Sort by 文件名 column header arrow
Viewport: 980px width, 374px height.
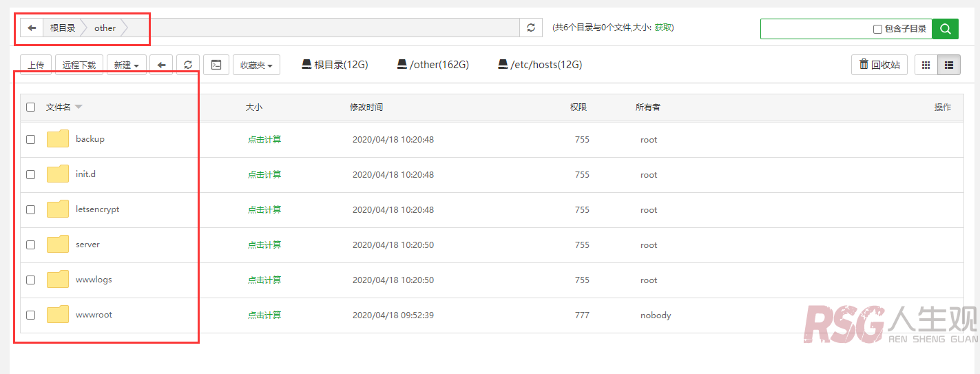pos(79,107)
